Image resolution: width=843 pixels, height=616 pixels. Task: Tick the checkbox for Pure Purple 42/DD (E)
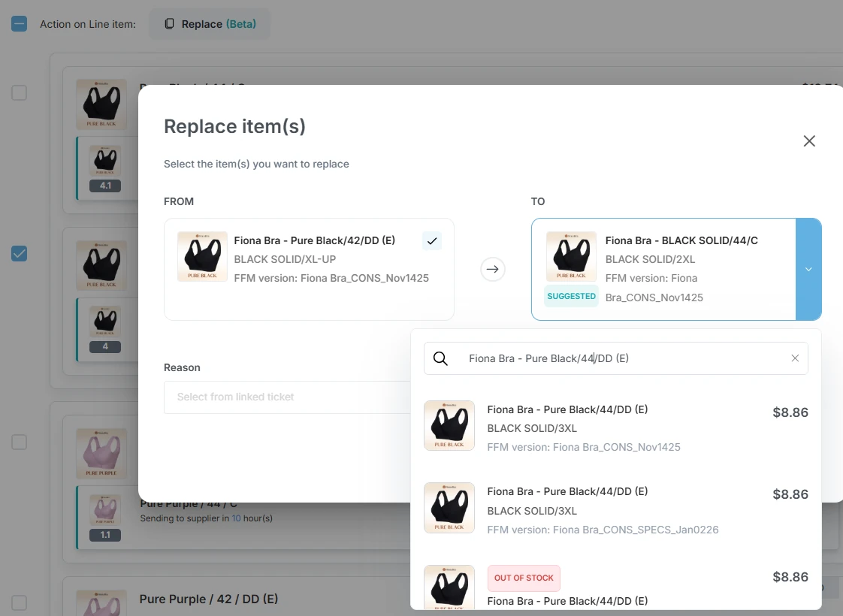19,602
